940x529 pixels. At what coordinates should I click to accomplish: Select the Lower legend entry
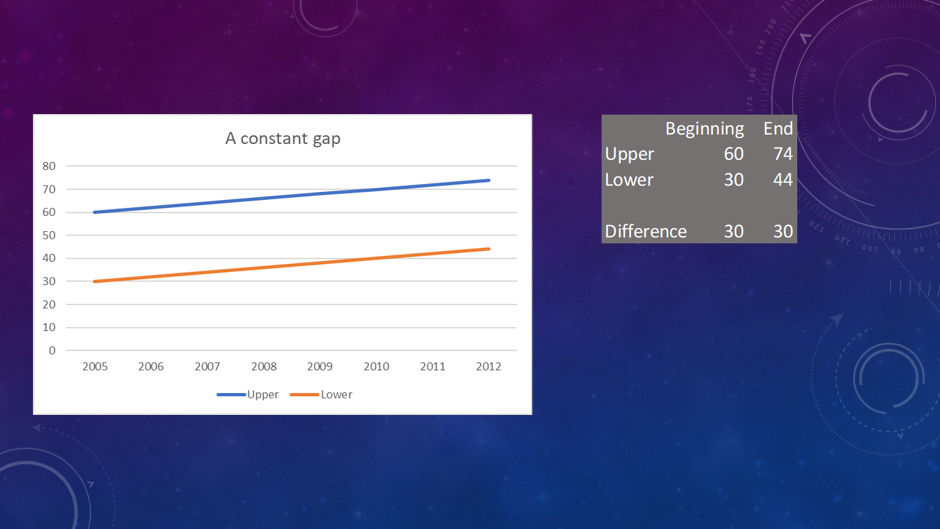[321, 395]
